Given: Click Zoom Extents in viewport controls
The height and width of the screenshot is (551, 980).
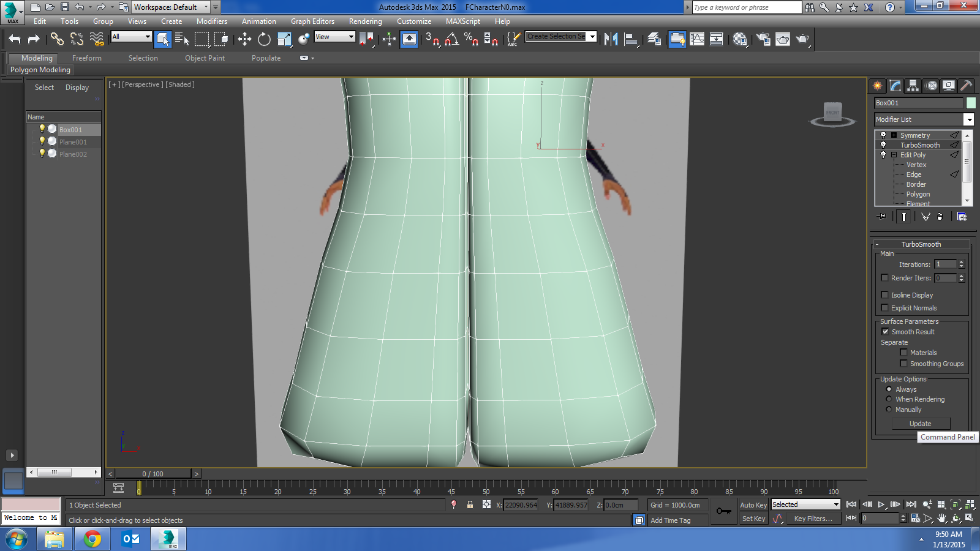Looking at the screenshot, I should pyautogui.click(x=956, y=505).
